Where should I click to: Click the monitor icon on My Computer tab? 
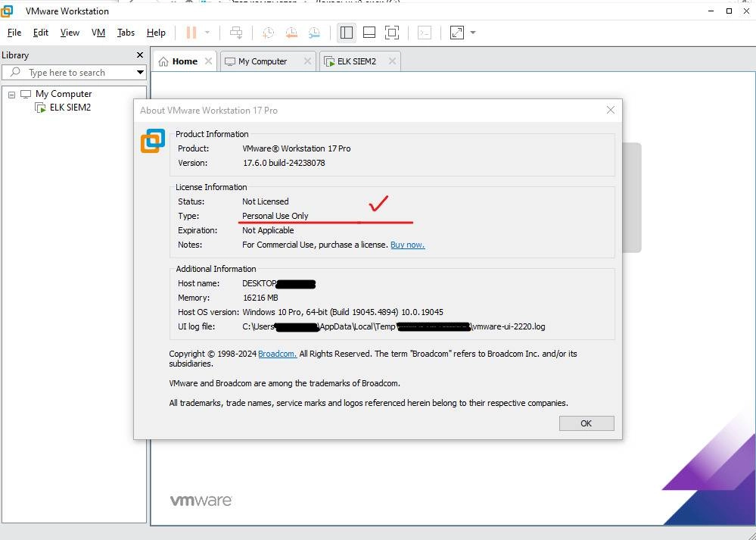230,61
